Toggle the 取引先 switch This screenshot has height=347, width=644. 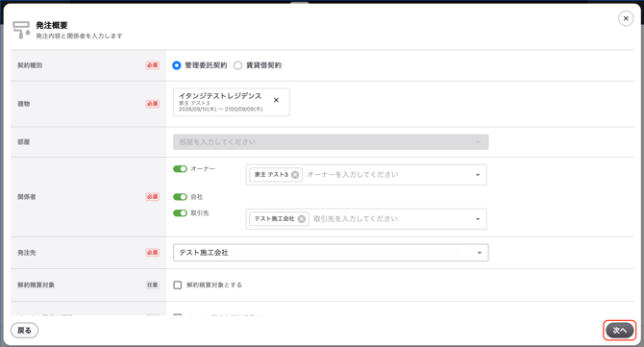pos(180,213)
